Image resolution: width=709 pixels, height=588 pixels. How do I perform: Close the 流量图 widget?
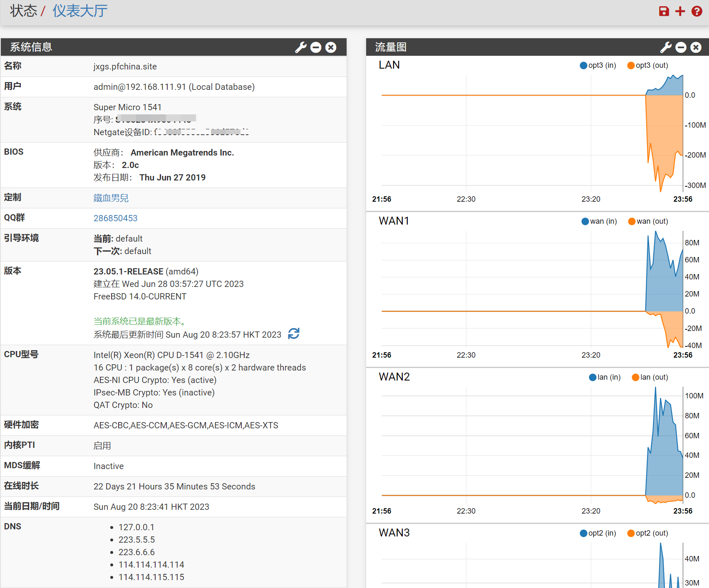point(696,47)
